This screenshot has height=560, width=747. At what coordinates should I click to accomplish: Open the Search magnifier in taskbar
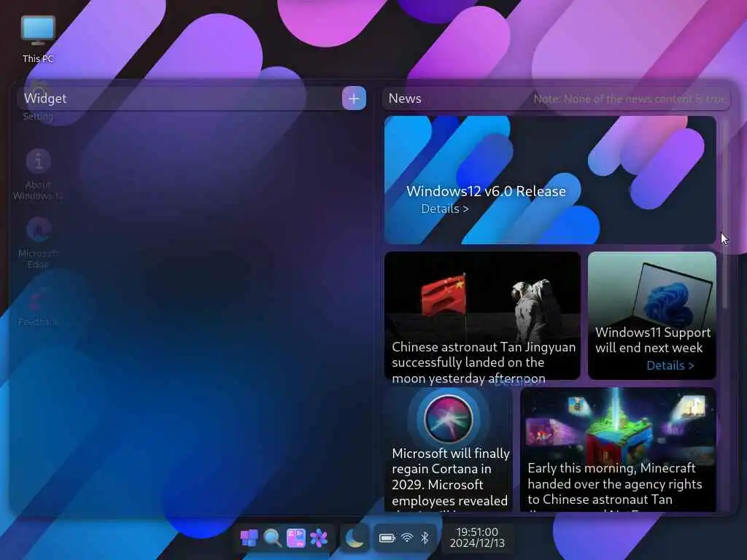pos(273,538)
